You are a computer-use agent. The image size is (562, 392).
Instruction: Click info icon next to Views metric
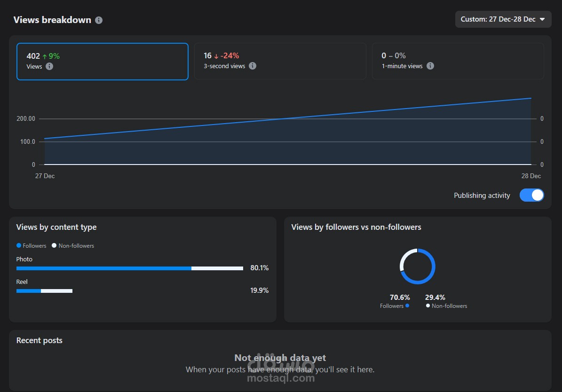49,66
